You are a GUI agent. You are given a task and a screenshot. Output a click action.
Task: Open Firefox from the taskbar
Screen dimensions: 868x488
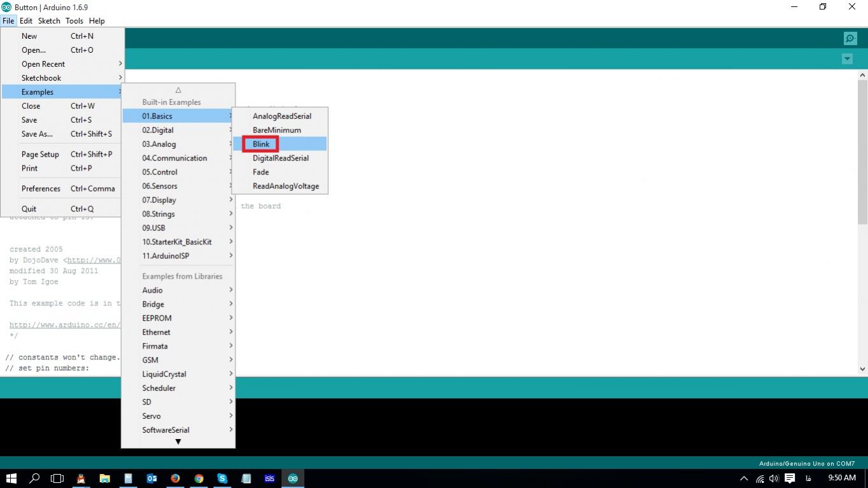coord(175,478)
